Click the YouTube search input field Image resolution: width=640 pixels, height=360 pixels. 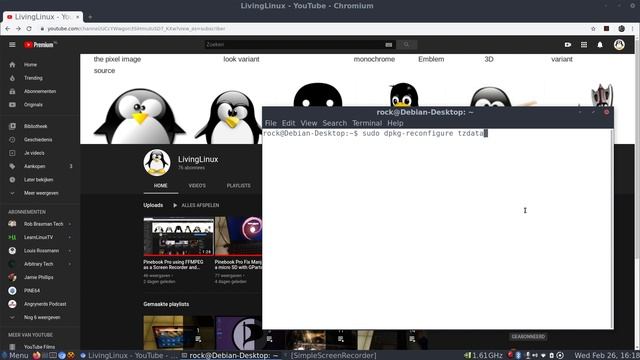click(x=294, y=44)
